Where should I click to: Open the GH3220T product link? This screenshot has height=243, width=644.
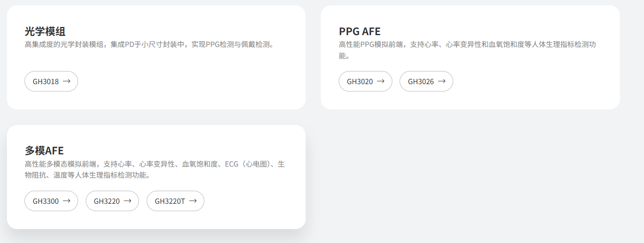(x=170, y=201)
